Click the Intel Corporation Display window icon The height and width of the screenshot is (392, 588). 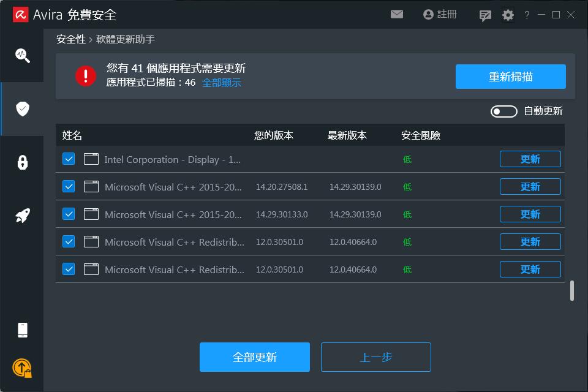click(x=91, y=159)
